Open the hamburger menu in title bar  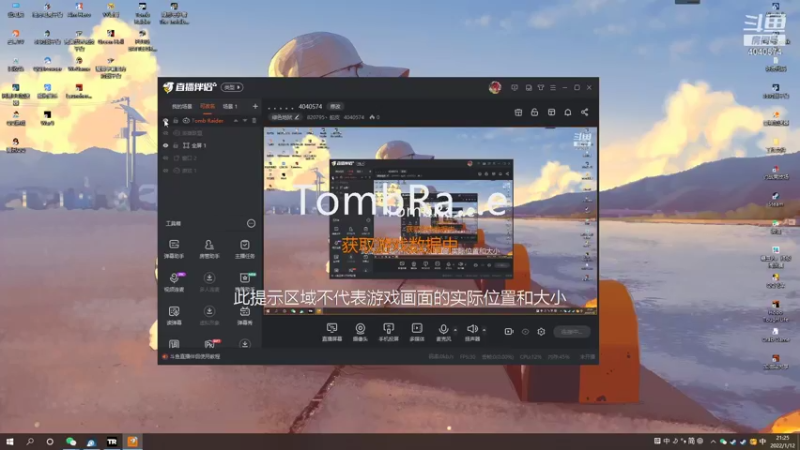coord(553,88)
